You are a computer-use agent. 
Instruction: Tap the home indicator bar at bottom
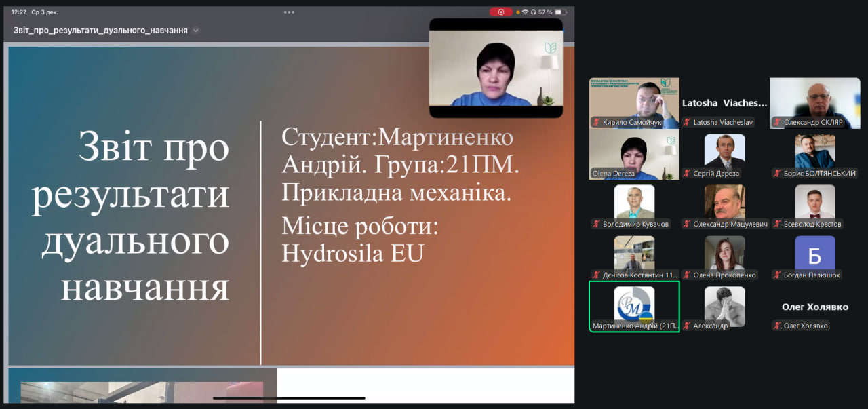289,398
